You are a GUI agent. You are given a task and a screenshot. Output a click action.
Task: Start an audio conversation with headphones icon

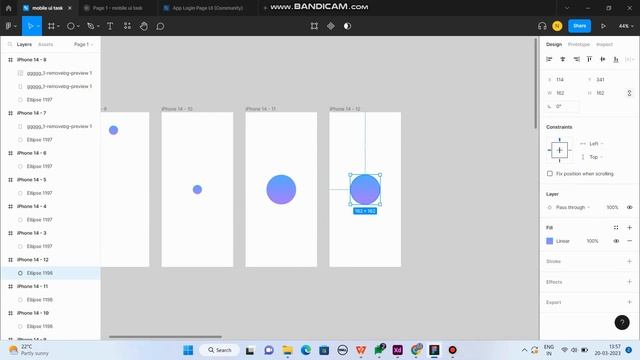pyautogui.click(x=542, y=26)
